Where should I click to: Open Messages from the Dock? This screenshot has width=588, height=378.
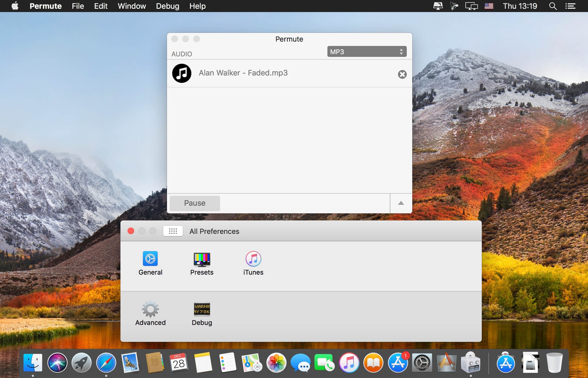tap(300, 363)
